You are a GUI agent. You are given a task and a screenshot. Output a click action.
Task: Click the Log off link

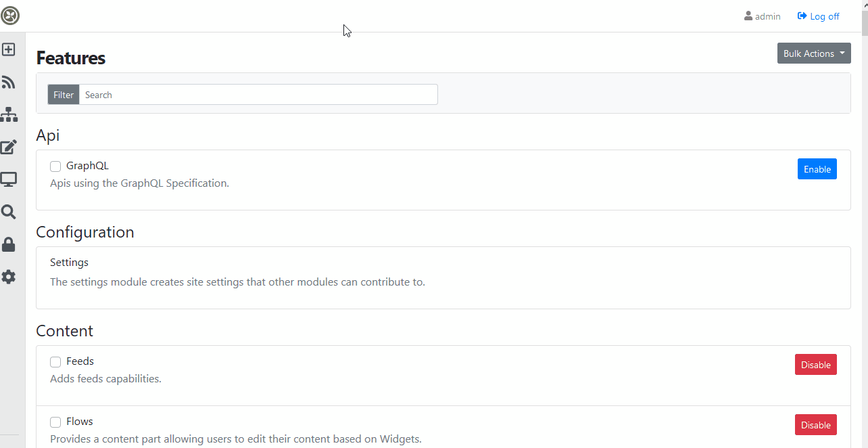tap(818, 16)
